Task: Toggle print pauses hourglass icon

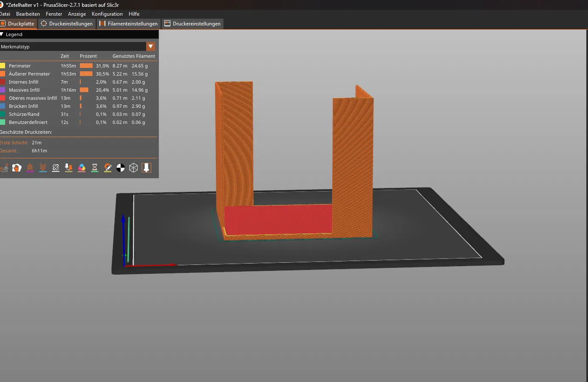Action: point(95,168)
